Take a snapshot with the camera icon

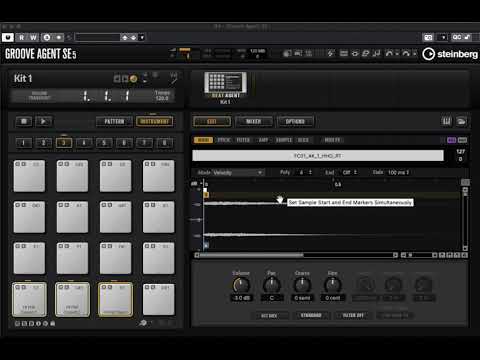pos(428,37)
